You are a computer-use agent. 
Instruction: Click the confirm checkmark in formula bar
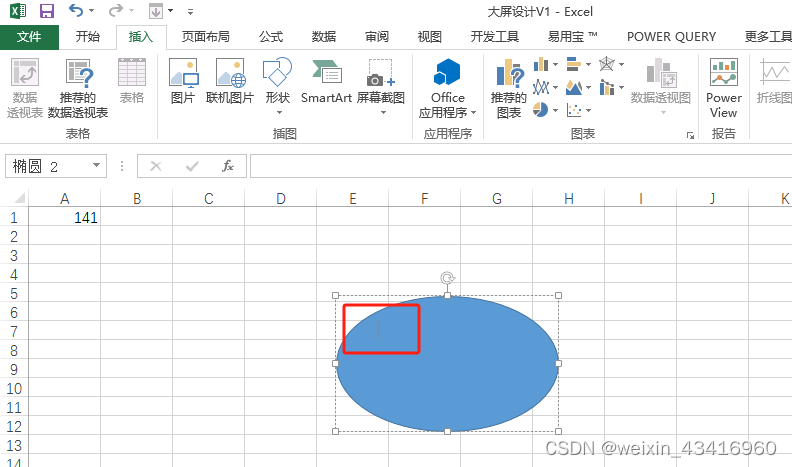pyautogui.click(x=192, y=166)
